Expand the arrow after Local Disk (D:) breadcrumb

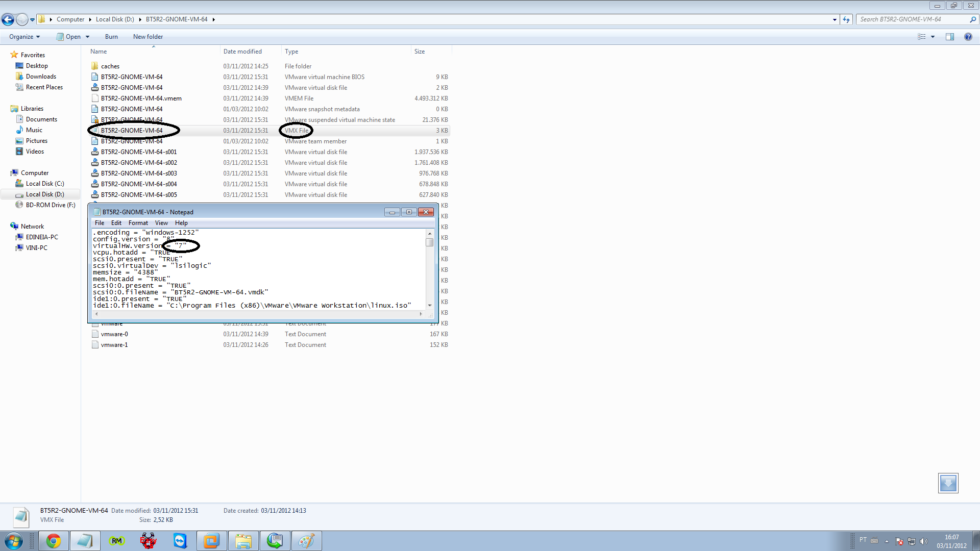pyautogui.click(x=140, y=19)
